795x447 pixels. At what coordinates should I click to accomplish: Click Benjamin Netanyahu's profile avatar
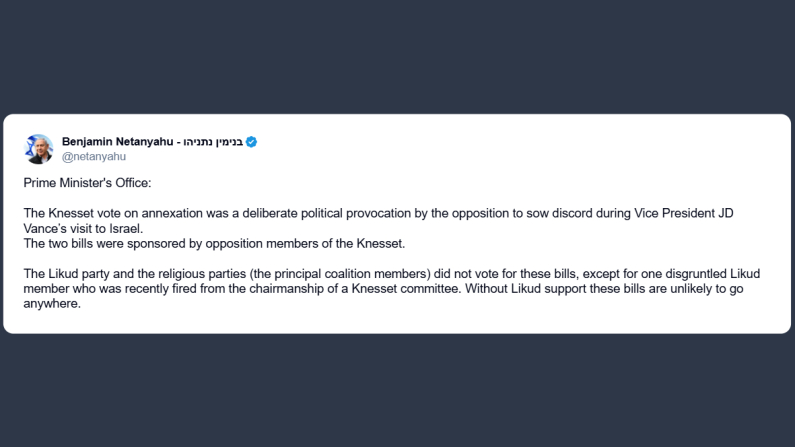pyautogui.click(x=39, y=148)
